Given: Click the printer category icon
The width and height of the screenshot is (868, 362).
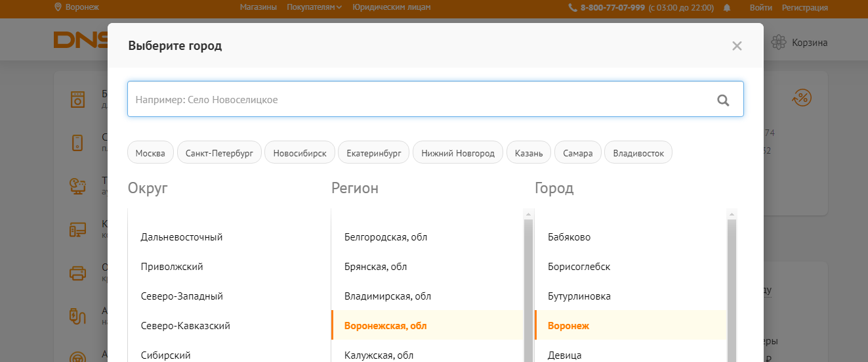Looking at the screenshot, I should click(x=77, y=273).
